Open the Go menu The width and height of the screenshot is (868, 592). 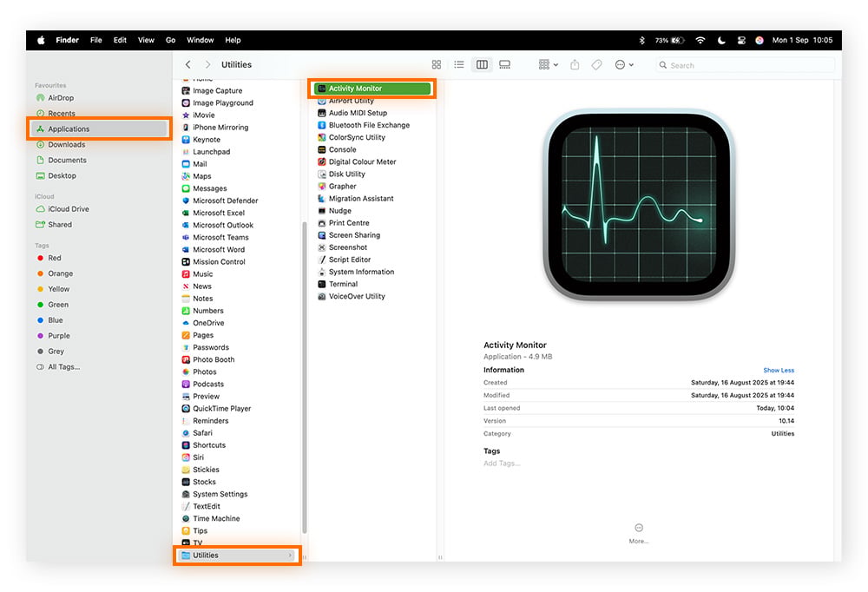pos(170,40)
